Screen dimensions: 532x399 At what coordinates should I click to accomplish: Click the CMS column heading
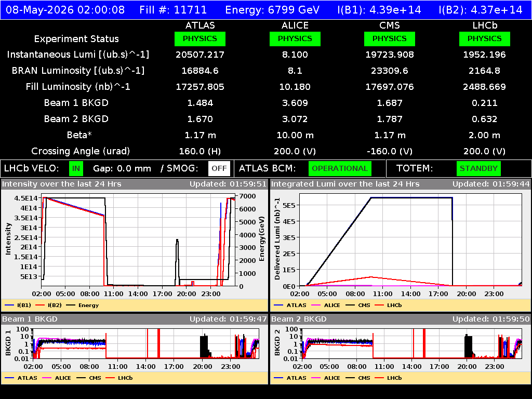[390, 25]
